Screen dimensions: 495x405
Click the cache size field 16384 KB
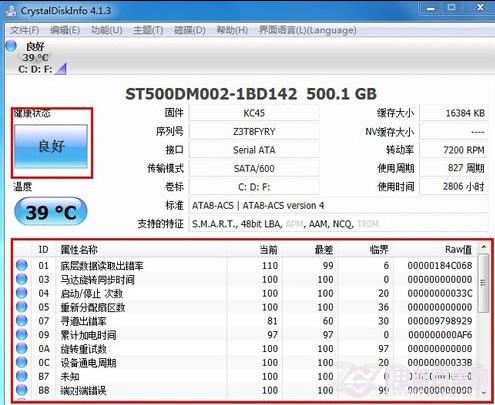point(454,113)
